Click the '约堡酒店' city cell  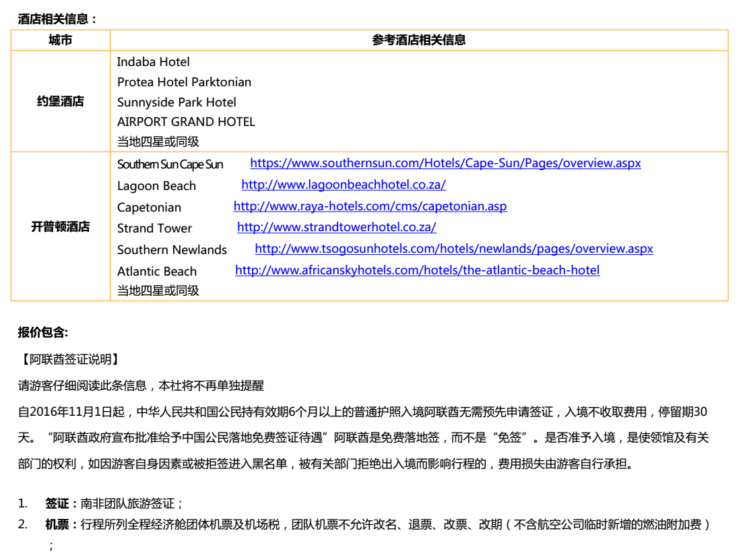tap(61, 101)
